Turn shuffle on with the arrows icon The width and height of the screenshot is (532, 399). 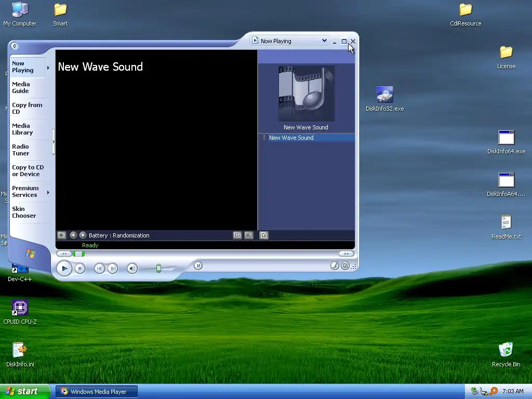tap(198, 265)
